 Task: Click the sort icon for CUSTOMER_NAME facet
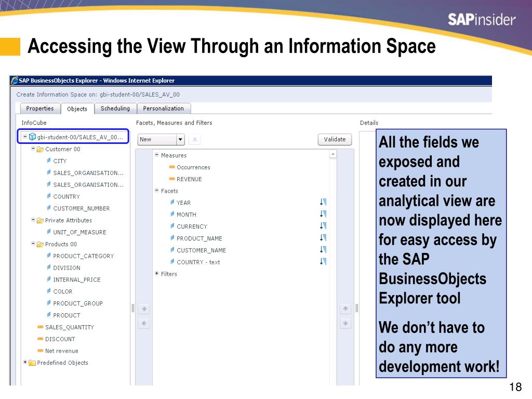[323, 250]
